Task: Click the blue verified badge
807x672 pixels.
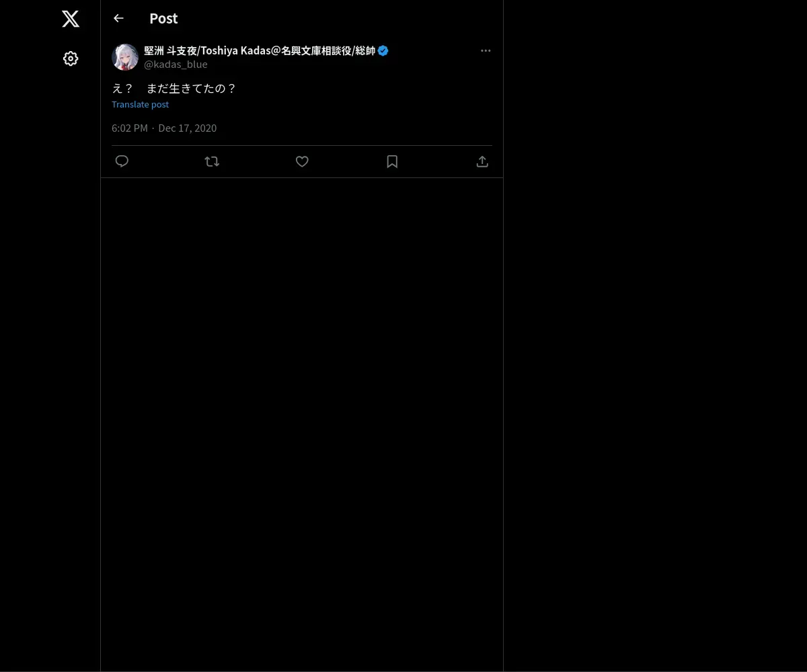Action: click(x=383, y=50)
